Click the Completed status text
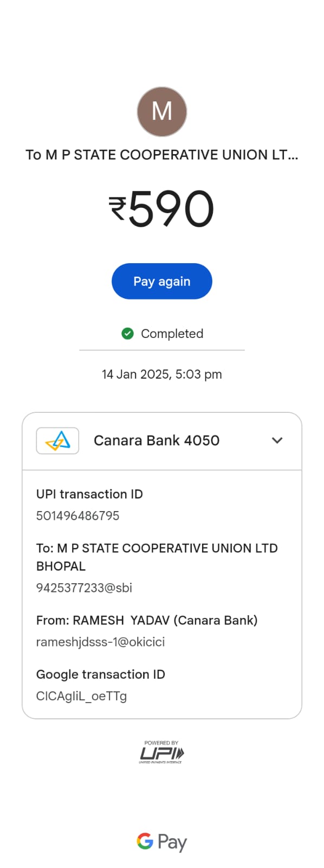 (x=172, y=334)
